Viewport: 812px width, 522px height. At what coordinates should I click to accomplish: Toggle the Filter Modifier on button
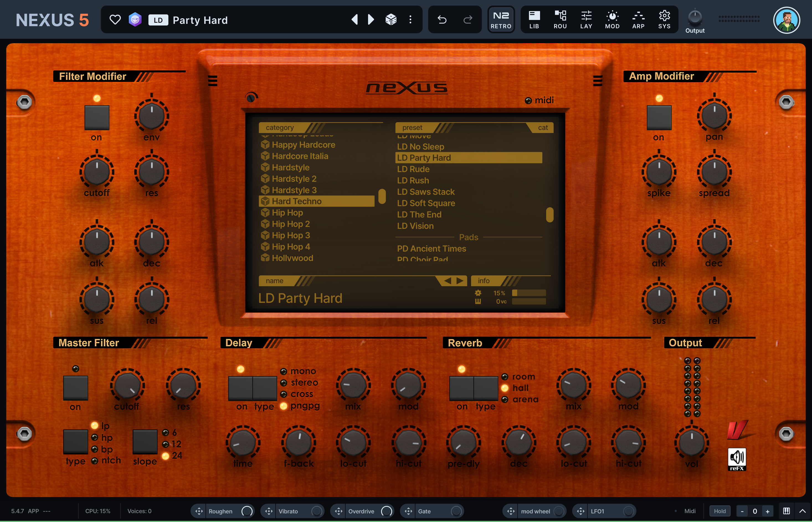click(97, 117)
